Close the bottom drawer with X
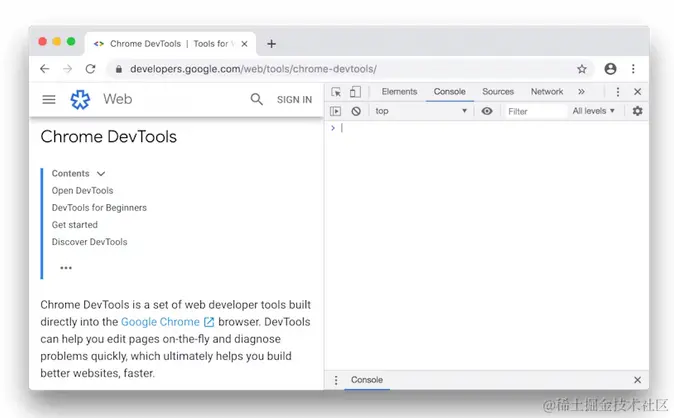 pyautogui.click(x=637, y=380)
